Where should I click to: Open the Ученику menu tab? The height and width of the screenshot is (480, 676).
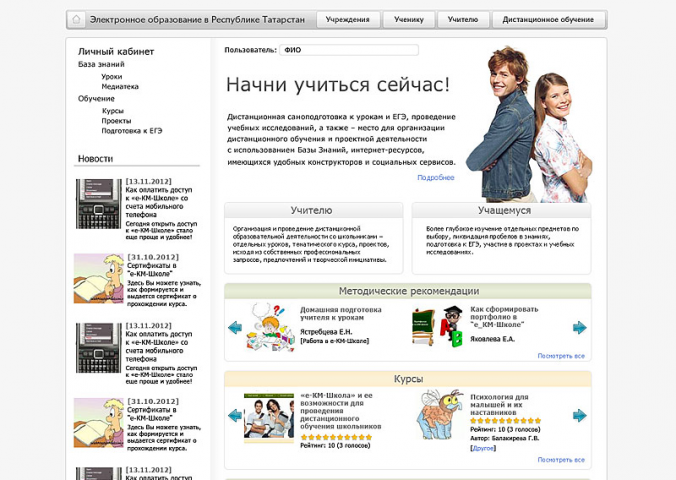point(409,20)
